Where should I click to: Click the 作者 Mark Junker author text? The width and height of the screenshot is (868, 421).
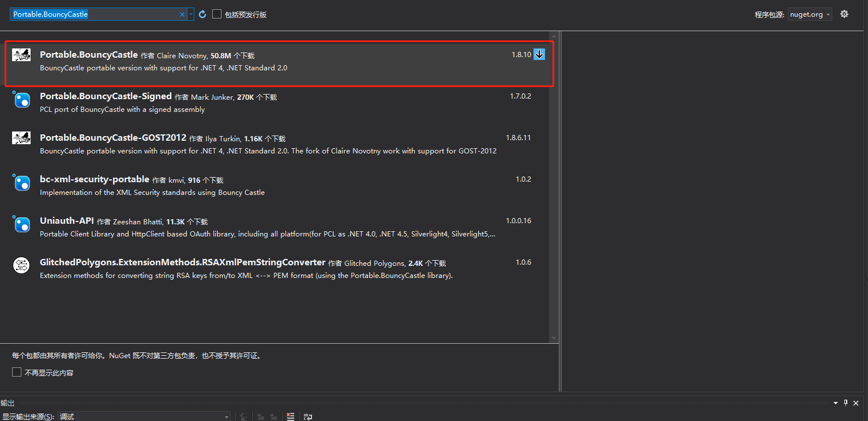point(204,97)
